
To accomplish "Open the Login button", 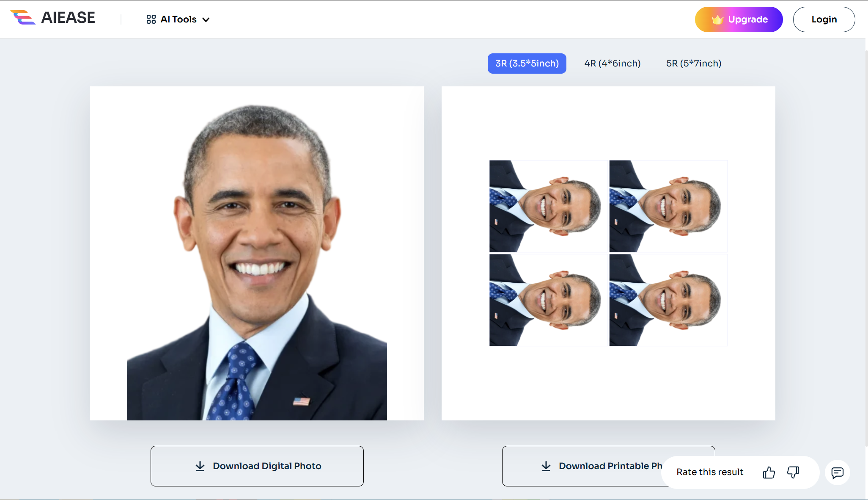I will pos(824,19).
